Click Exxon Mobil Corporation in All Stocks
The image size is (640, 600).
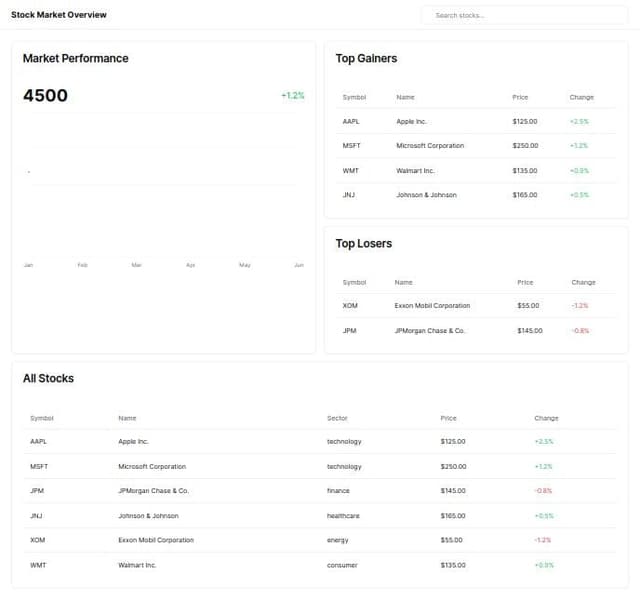156,540
